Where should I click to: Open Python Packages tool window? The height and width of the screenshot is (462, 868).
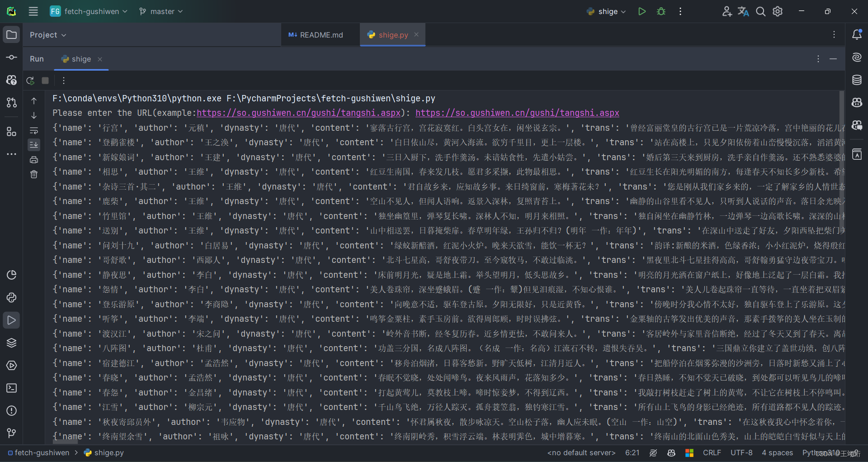(12, 343)
